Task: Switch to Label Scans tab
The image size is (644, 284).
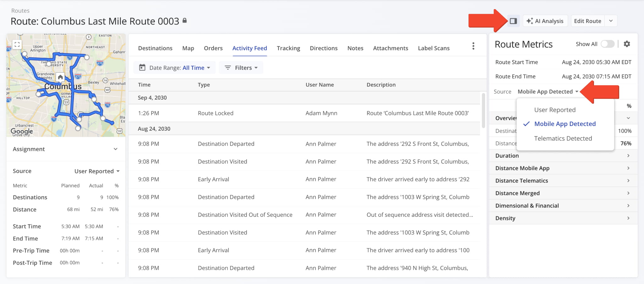Action: [434, 48]
